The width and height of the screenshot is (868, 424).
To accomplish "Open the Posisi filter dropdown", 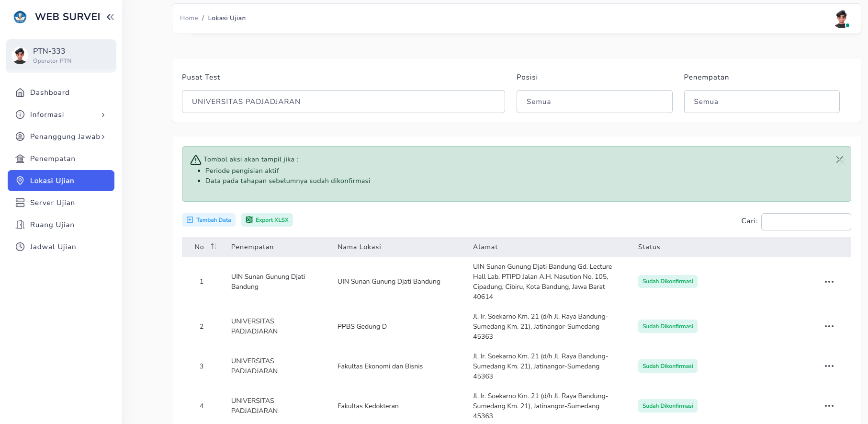I will pyautogui.click(x=594, y=102).
